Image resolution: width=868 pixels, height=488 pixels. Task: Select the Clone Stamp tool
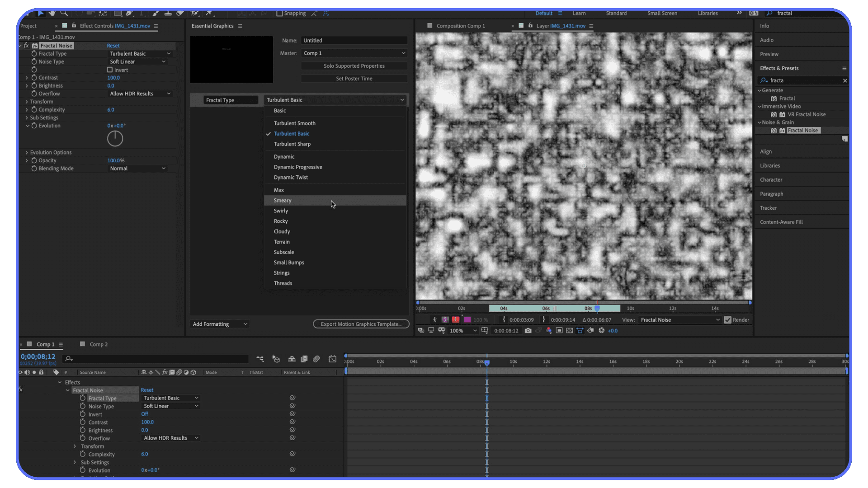(168, 13)
